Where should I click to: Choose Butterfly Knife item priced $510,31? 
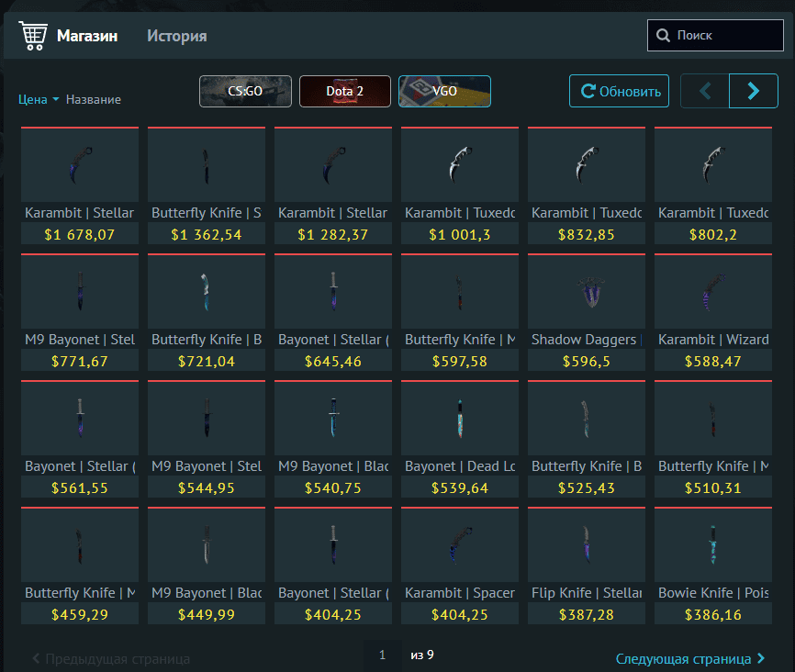point(713,439)
